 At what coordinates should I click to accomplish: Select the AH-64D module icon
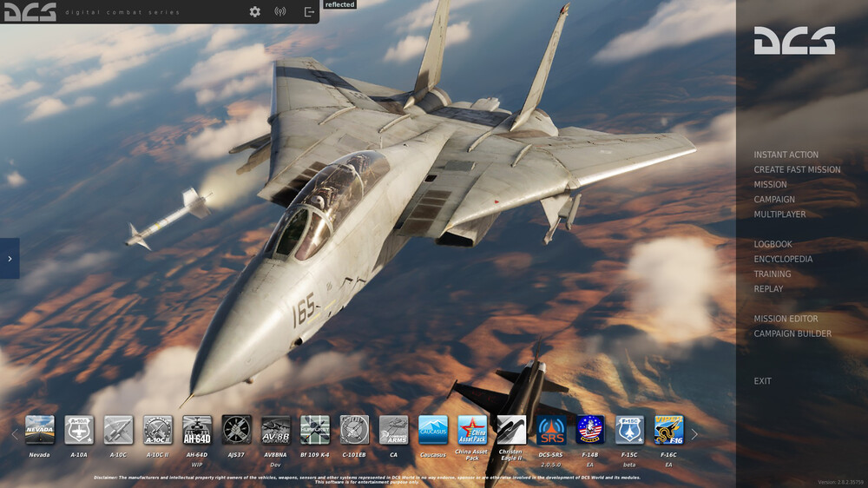click(197, 430)
